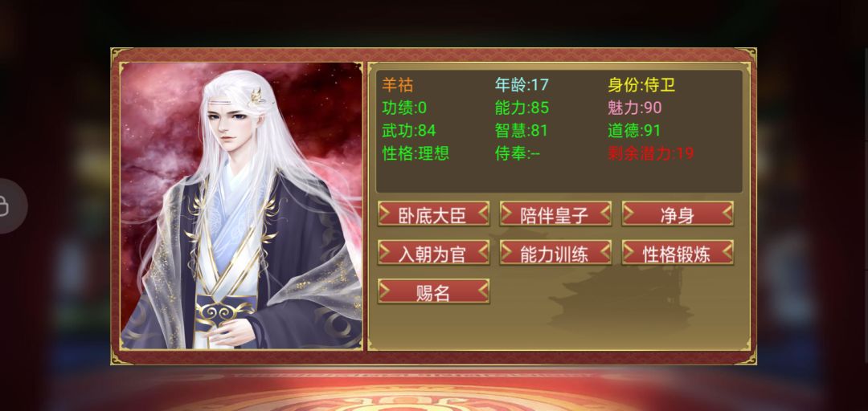Click the 年龄:17 age stat

point(522,85)
